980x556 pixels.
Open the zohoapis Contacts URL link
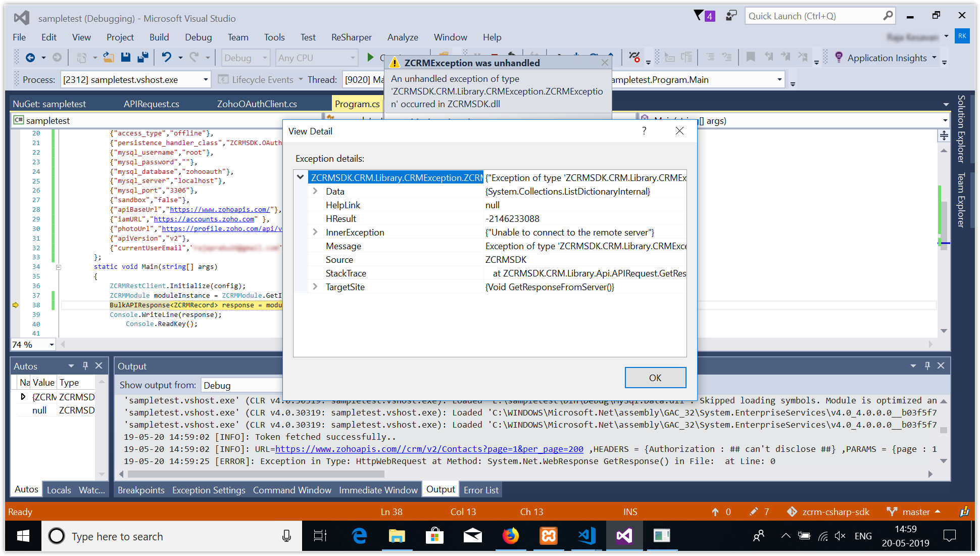(x=429, y=449)
